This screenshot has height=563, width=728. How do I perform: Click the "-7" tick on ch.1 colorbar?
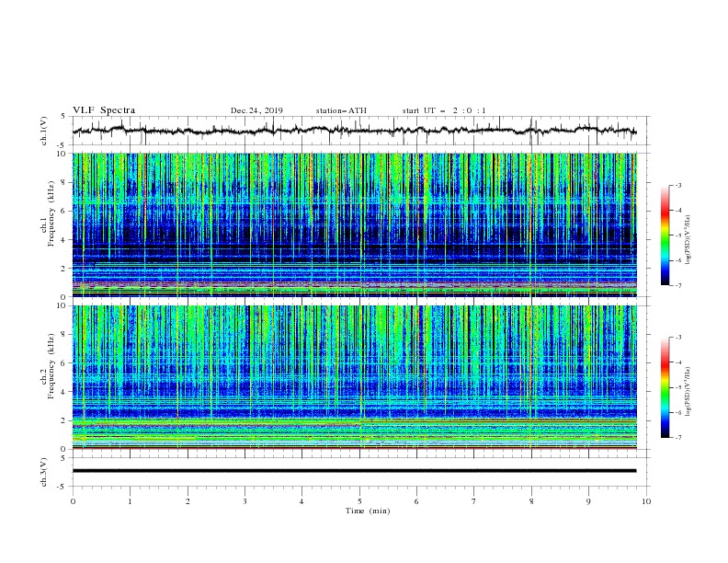click(678, 285)
